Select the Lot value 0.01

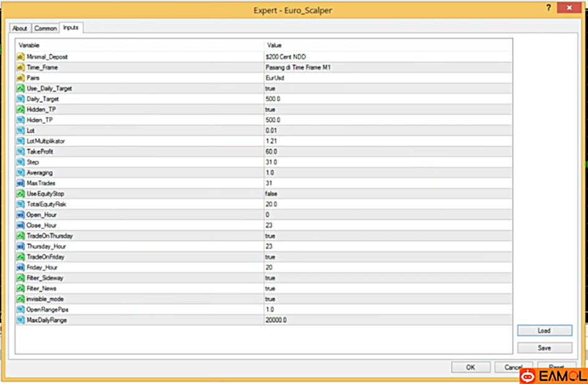coord(271,130)
